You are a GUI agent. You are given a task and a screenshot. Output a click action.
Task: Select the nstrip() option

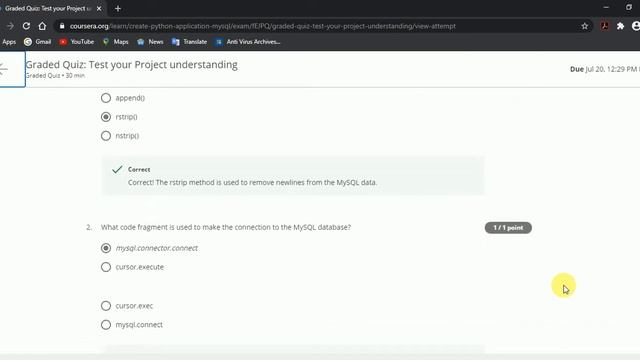coord(106,136)
